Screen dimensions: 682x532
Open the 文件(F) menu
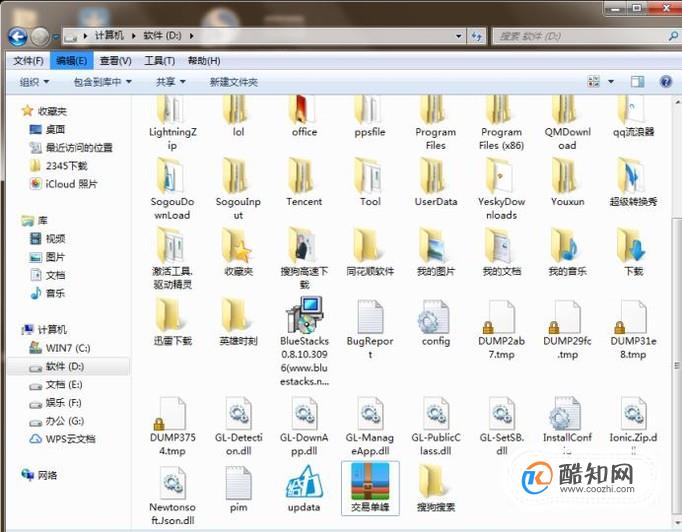(28, 61)
